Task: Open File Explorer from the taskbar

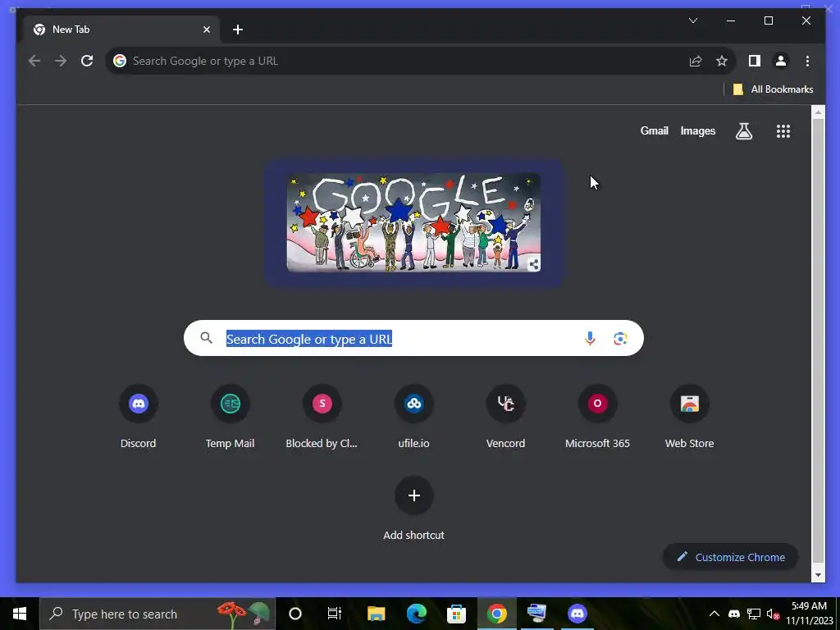Action: [x=376, y=614]
